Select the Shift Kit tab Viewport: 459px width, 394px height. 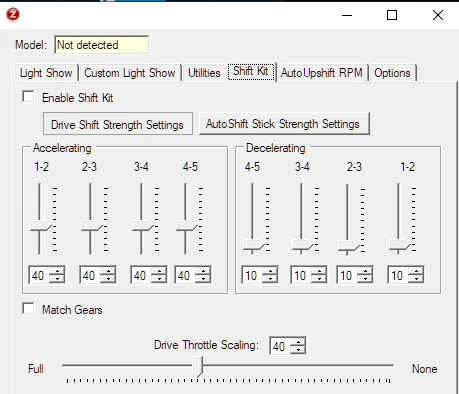[x=251, y=71]
